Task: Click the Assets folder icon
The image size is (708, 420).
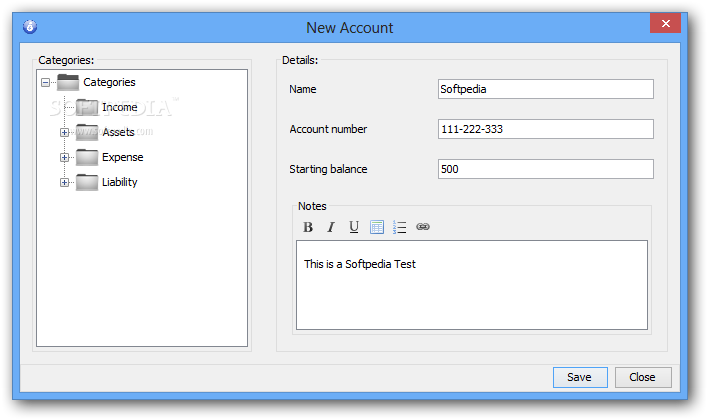Action: click(x=87, y=132)
